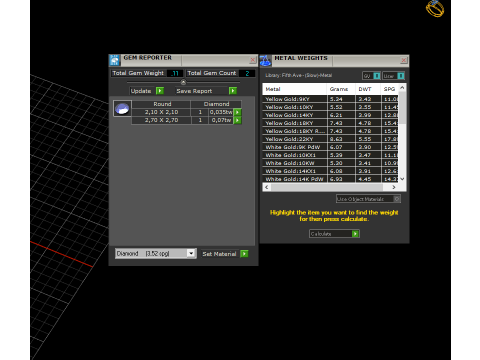The image size is (480, 360).
Task: Close the Metal Weights panel
Action: tap(404, 60)
